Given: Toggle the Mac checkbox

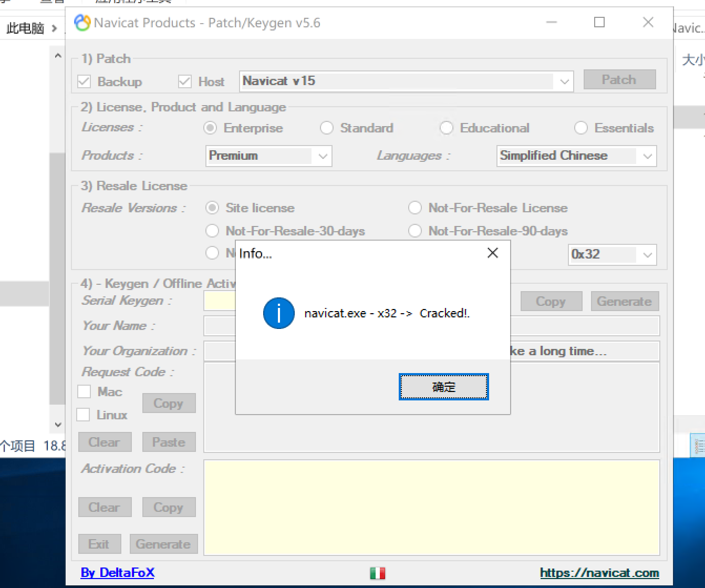Looking at the screenshot, I should click(84, 391).
